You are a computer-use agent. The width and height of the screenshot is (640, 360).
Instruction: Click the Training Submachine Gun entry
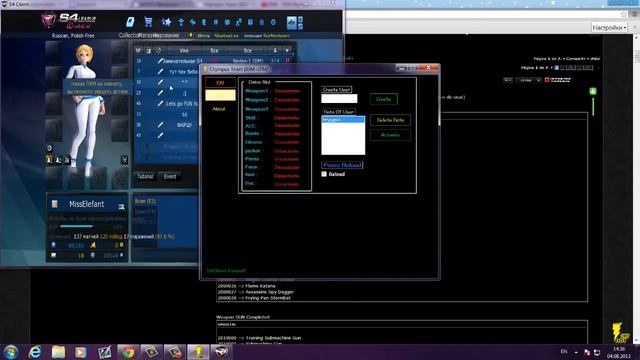[x=259, y=338]
